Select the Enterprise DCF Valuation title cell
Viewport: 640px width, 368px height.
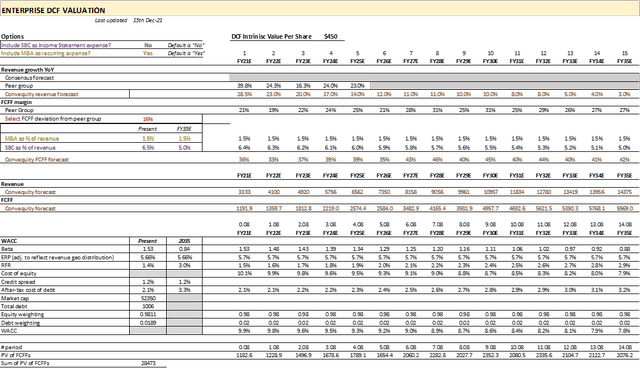(53, 11)
